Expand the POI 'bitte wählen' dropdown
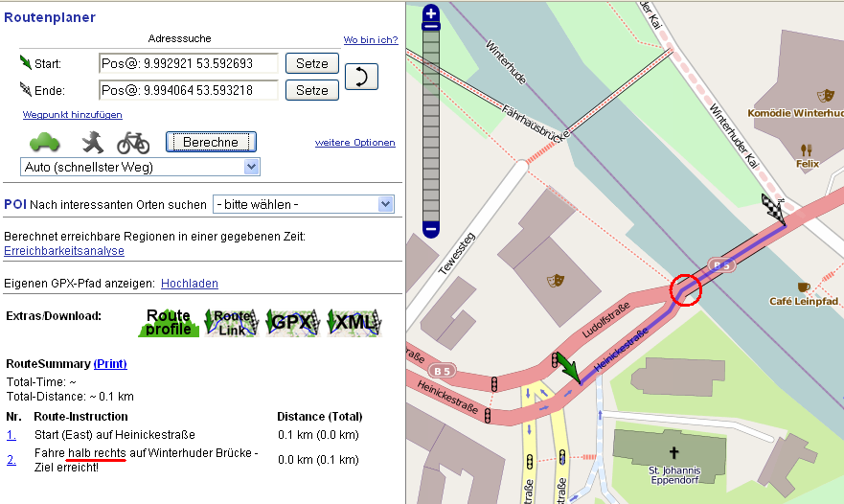This screenshot has height=504, width=844. point(303,204)
